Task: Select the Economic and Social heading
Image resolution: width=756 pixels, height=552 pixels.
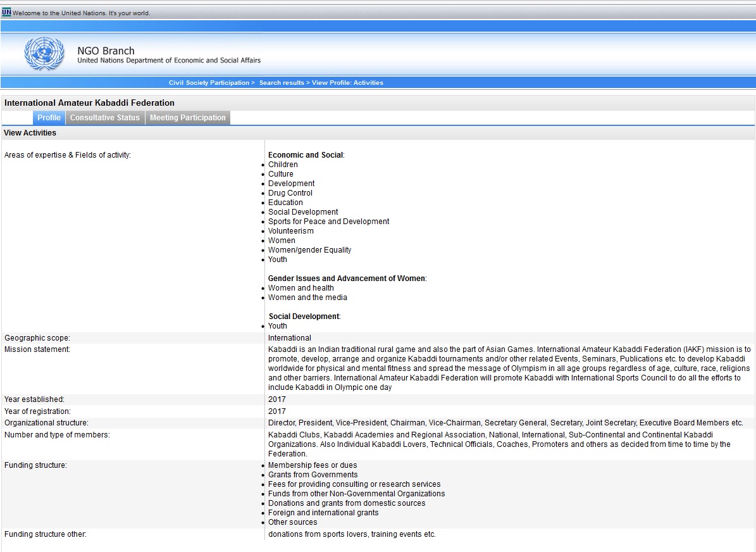Action: point(306,155)
